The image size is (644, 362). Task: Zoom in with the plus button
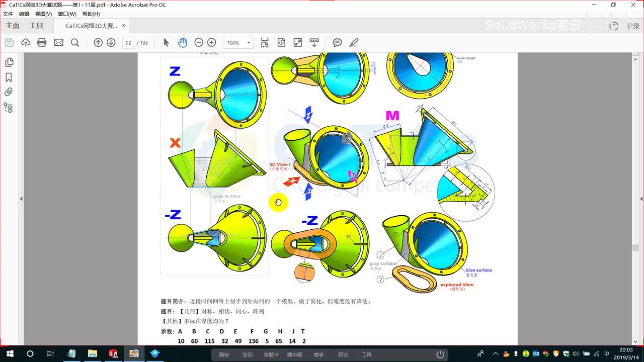(212, 43)
